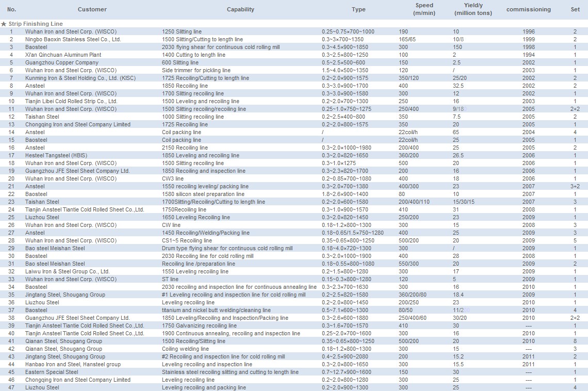
Task: Click 1850 Recoiling and inspection line
Action: pos(204,171)
